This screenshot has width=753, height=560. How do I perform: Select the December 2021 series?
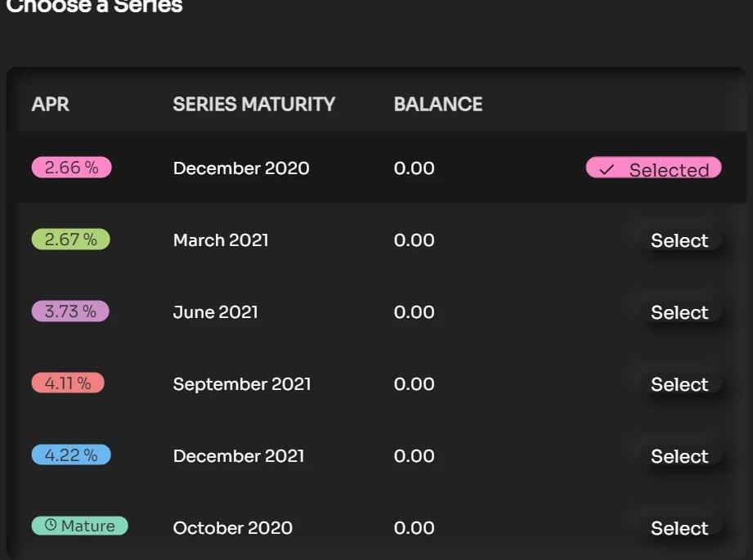click(x=679, y=456)
